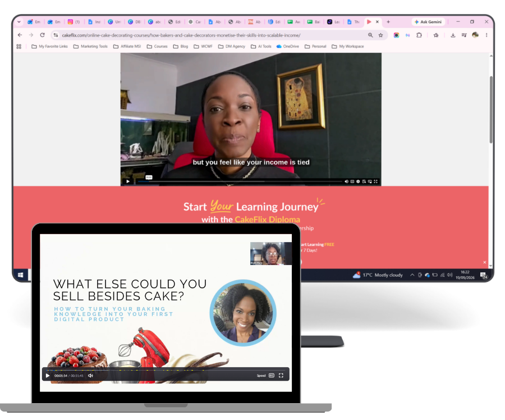Dismiss the red banner with its X

pos(484,262)
